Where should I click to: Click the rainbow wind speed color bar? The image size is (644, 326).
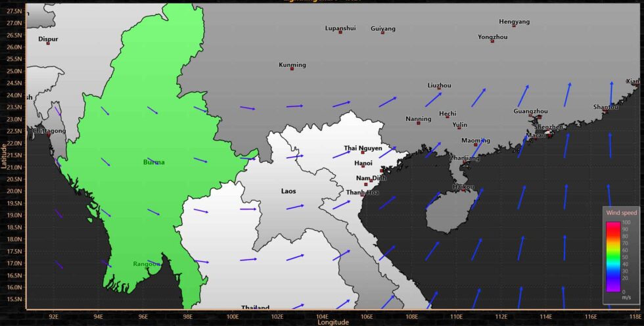pyautogui.click(x=613, y=256)
